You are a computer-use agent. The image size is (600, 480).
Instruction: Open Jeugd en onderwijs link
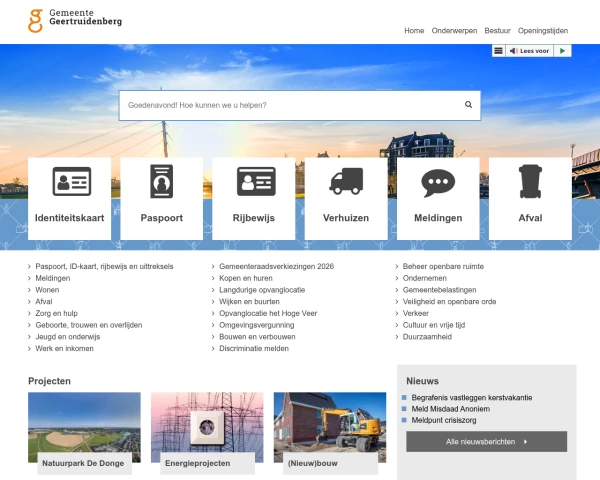point(68,337)
